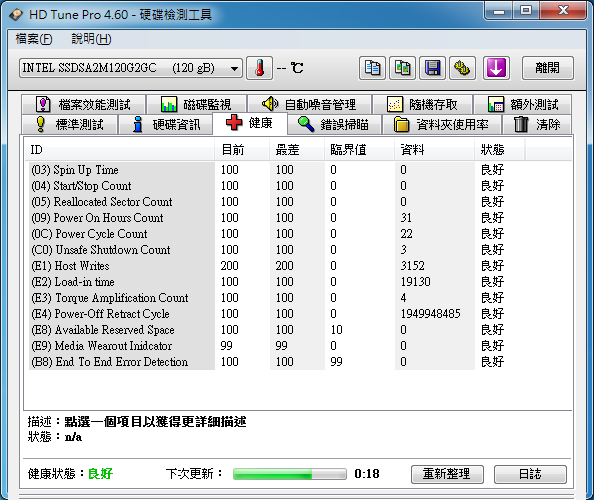Screen dimensions: 594x500
Task: Click the 離開 exit button
Action: [548, 68]
